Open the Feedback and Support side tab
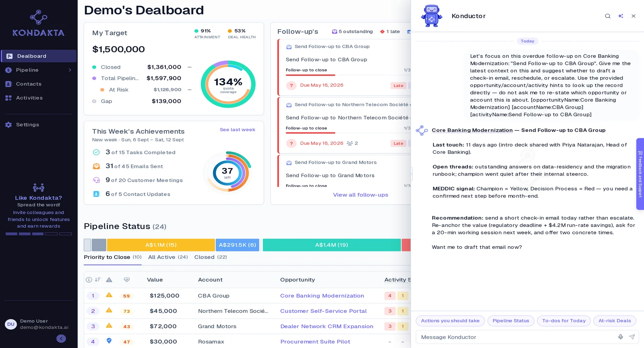The height and width of the screenshot is (348, 644). click(x=640, y=174)
